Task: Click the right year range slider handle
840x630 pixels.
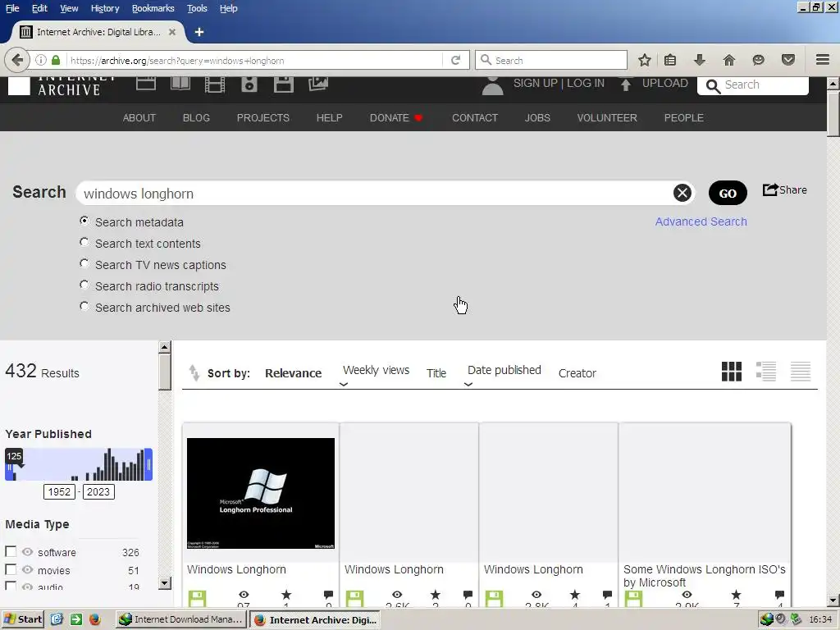Action: pyautogui.click(x=149, y=464)
